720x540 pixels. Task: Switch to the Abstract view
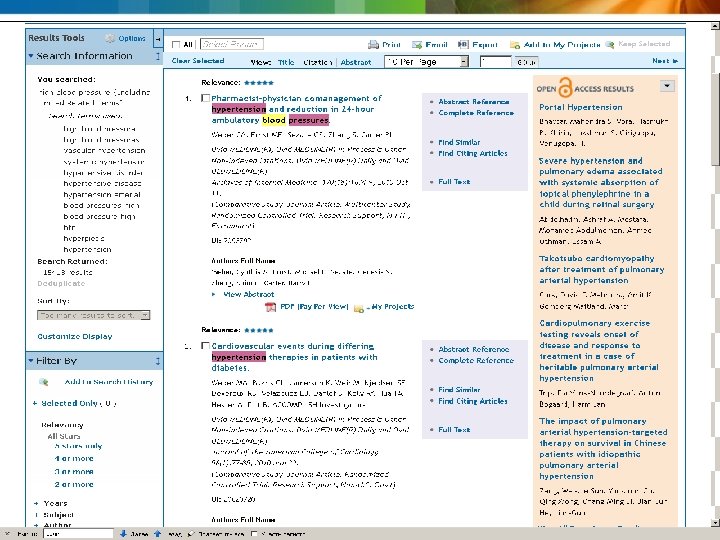point(356,62)
